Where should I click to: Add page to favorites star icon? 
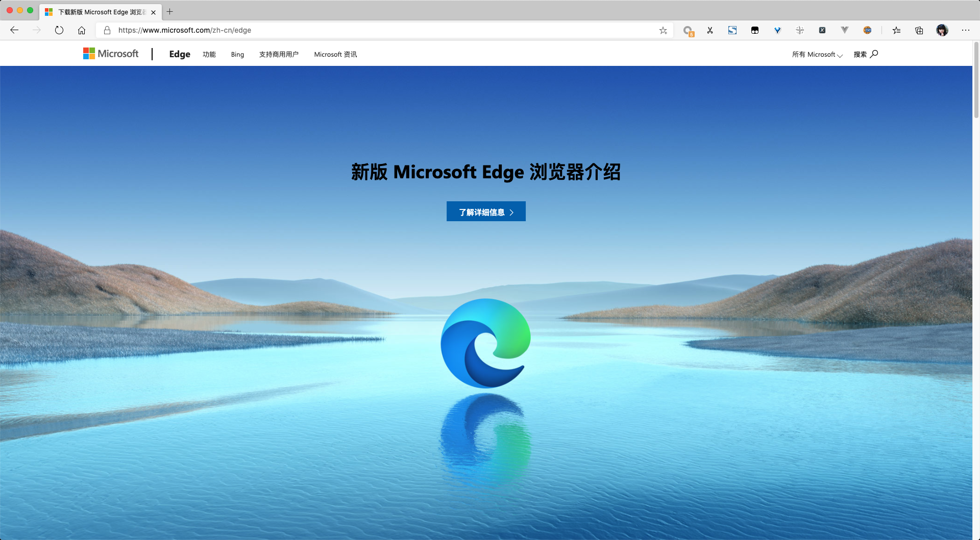pos(663,30)
